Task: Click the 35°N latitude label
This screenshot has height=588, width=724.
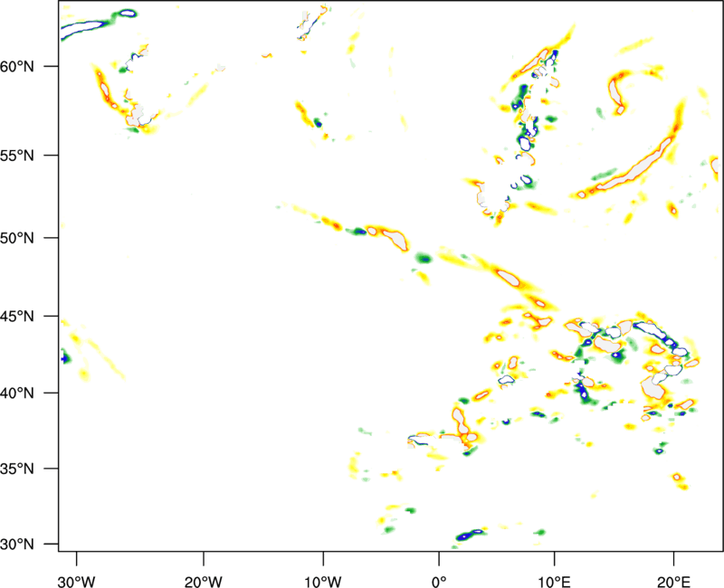Action: point(17,469)
